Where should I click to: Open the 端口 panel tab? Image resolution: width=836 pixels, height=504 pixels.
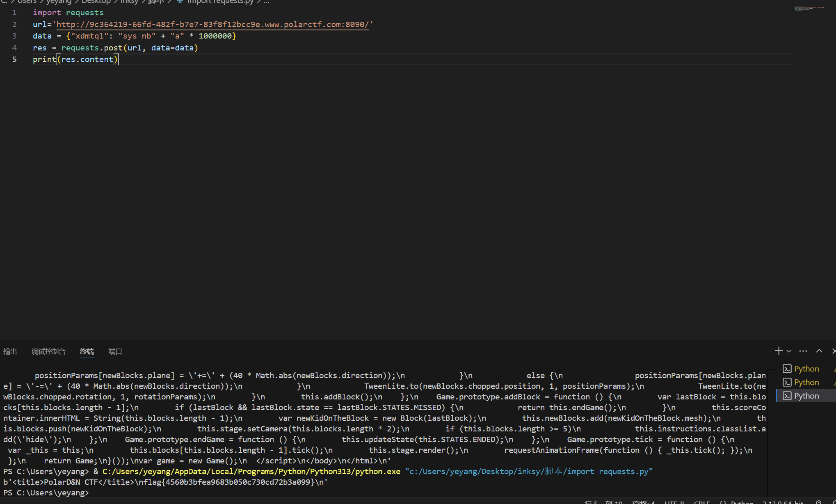(x=115, y=351)
